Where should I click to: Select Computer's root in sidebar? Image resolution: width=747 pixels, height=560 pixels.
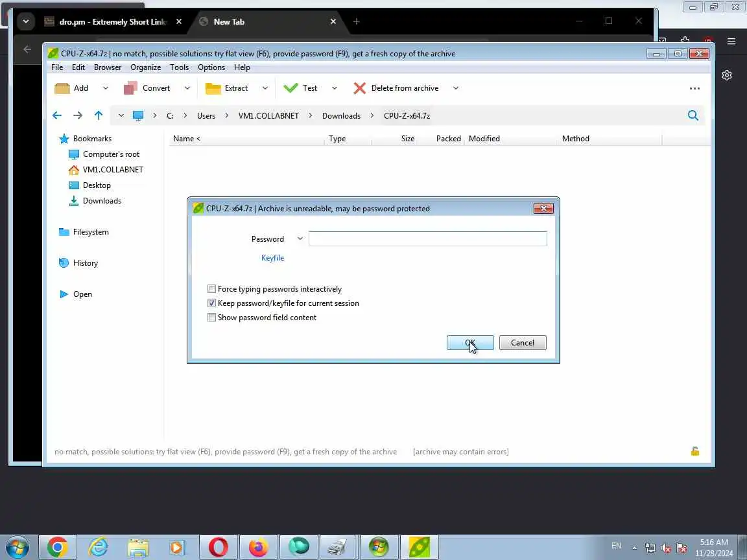pos(110,154)
